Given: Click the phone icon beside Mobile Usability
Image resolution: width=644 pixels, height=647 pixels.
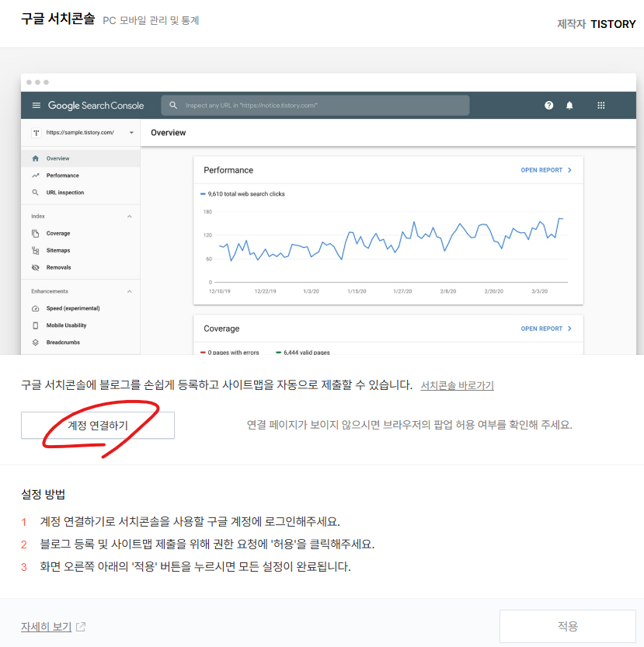Looking at the screenshot, I should [x=36, y=325].
